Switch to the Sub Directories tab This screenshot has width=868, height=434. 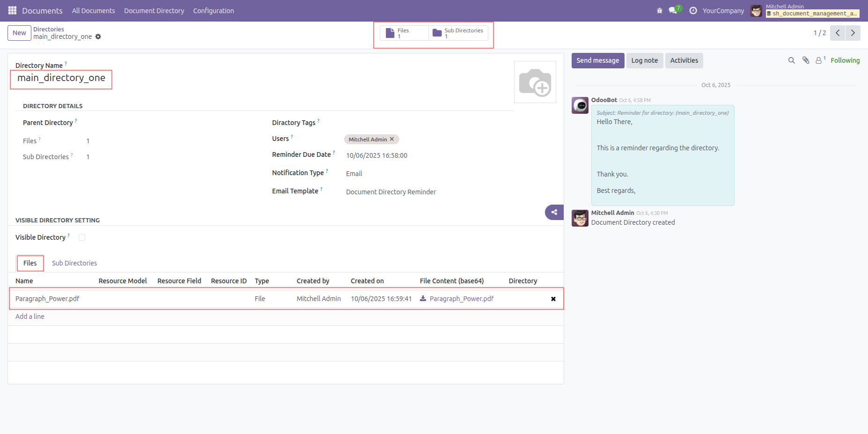tap(74, 263)
